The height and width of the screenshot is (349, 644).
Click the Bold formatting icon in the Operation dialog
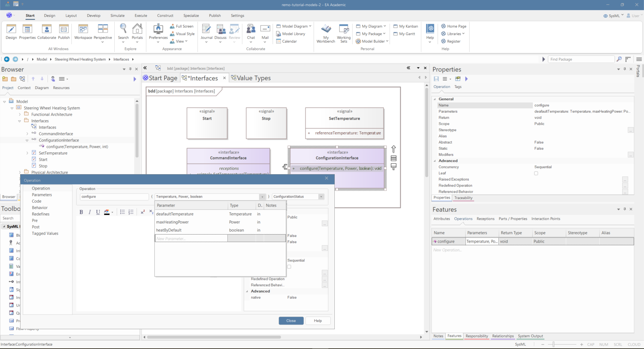tap(81, 212)
